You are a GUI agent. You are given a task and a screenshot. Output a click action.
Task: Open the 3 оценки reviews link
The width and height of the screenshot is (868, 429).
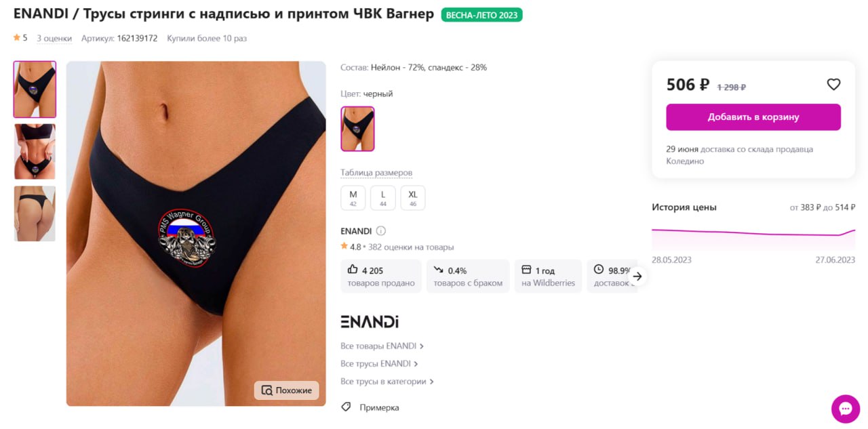[54, 38]
